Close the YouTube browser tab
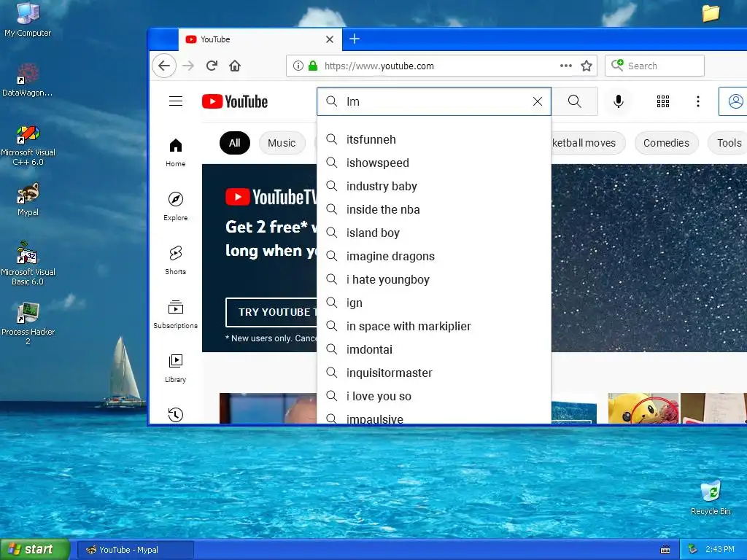The width and height of the screenshot is (747, 560). tap(330, 39)
